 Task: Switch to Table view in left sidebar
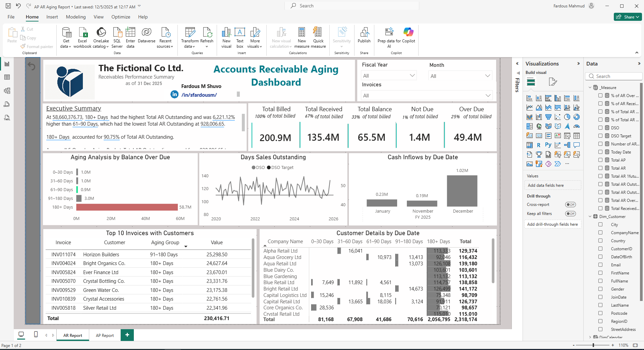click(7, 77)
